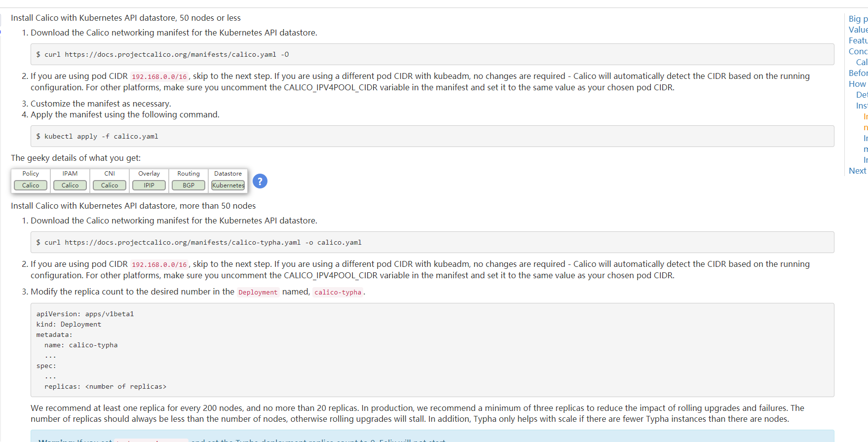This screenshot has width=868, height=442.
Task: Click the IPIP overlay badge
Action: point(149,185)
